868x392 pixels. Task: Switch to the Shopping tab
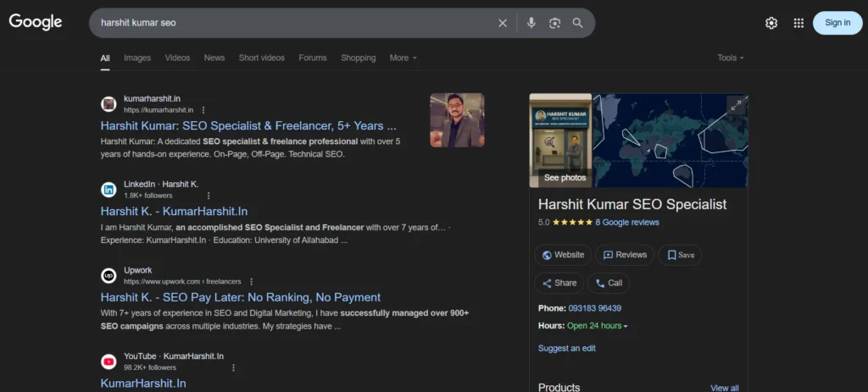coord(359,58)
